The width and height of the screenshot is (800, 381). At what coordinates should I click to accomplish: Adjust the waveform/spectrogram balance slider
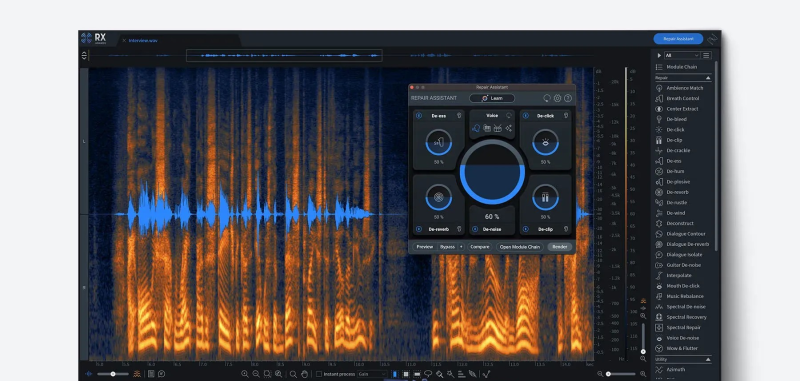click(113, 374)
